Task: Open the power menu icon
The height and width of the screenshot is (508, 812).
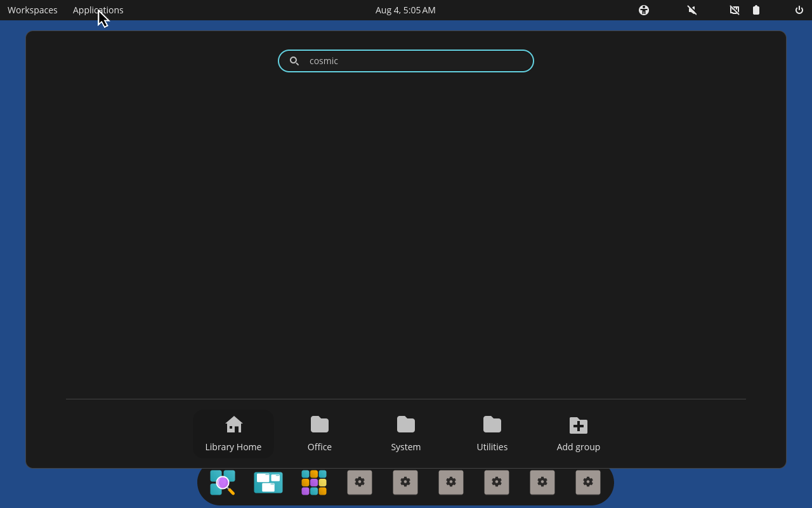Action: tap(799, 10)
